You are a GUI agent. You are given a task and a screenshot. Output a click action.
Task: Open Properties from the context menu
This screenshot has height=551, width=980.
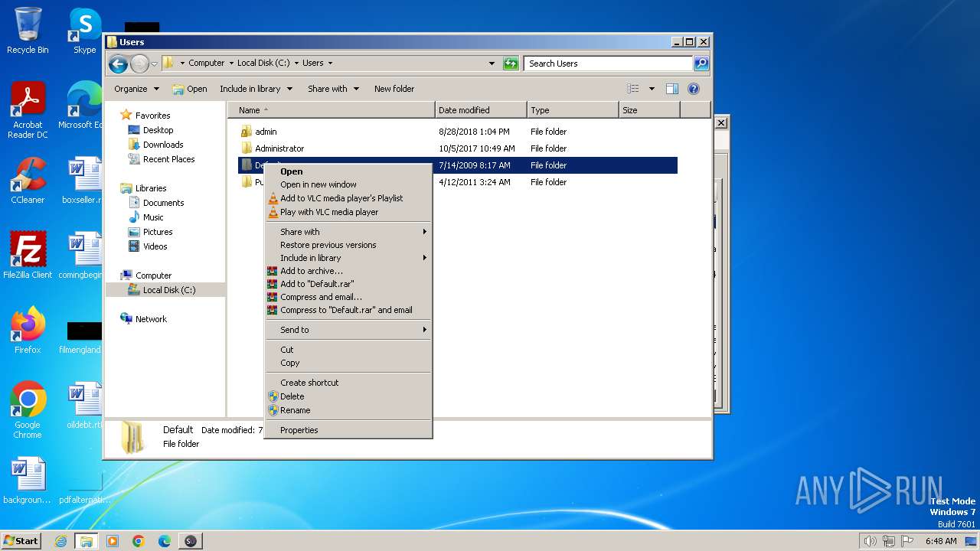coord(348,430)
